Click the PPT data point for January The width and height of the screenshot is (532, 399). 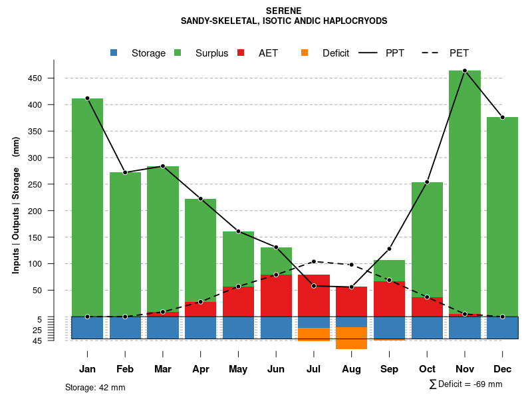click(x=87, y=98)
